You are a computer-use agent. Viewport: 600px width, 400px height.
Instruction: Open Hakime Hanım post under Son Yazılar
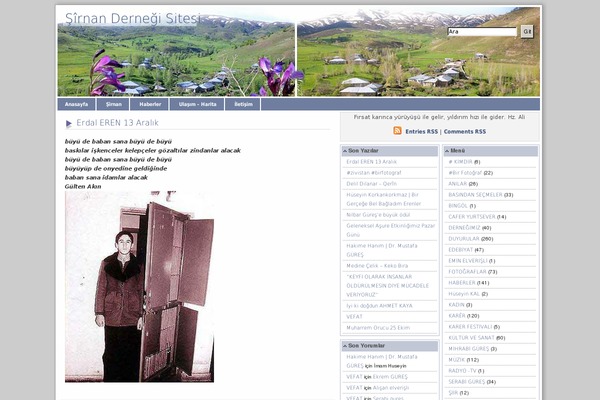coord(382,250)
